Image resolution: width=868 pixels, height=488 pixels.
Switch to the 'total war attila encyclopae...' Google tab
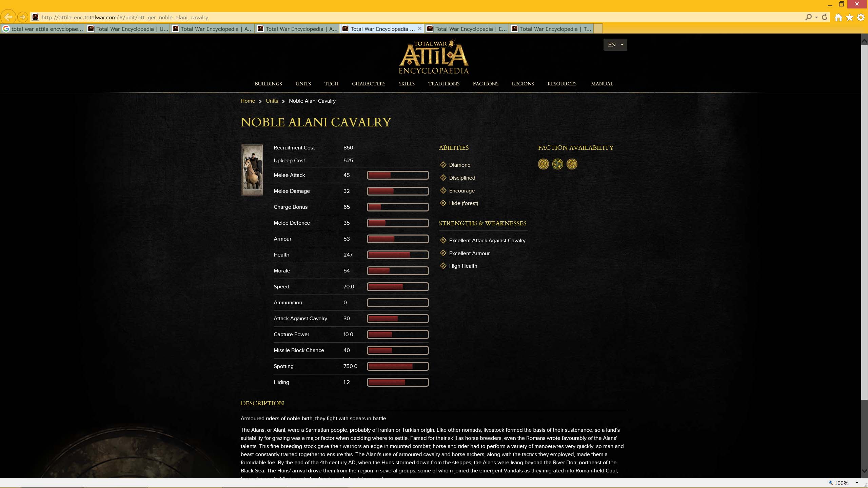tap(43, 29)
